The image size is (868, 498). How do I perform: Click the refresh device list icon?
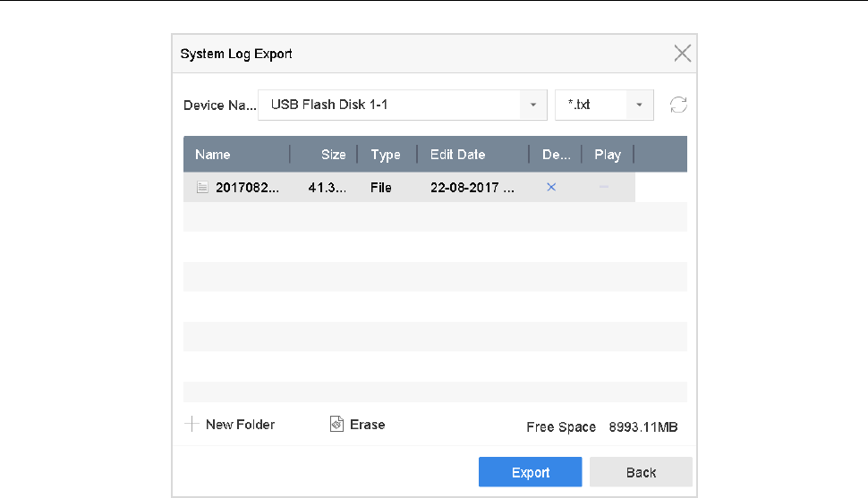678,106
